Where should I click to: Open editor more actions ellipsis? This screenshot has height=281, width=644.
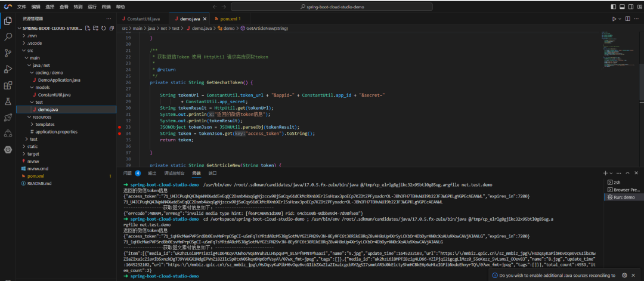[637, 19]
